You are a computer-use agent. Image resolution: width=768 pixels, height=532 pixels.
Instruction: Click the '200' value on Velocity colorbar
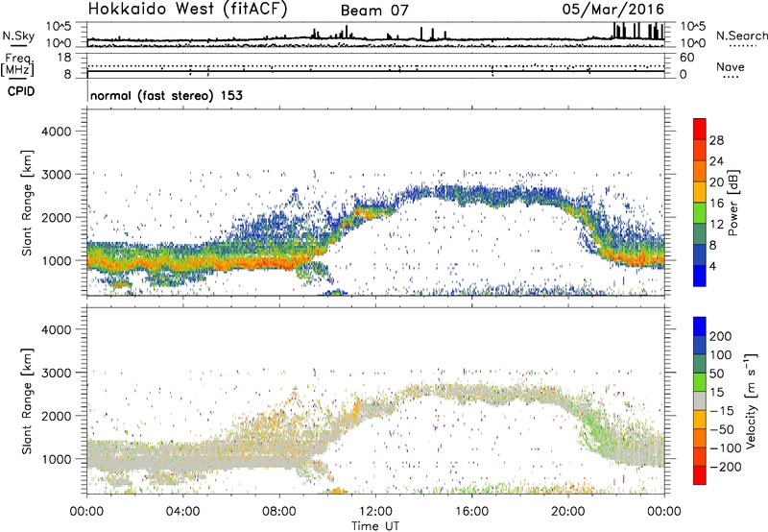(x=721, y=336)
